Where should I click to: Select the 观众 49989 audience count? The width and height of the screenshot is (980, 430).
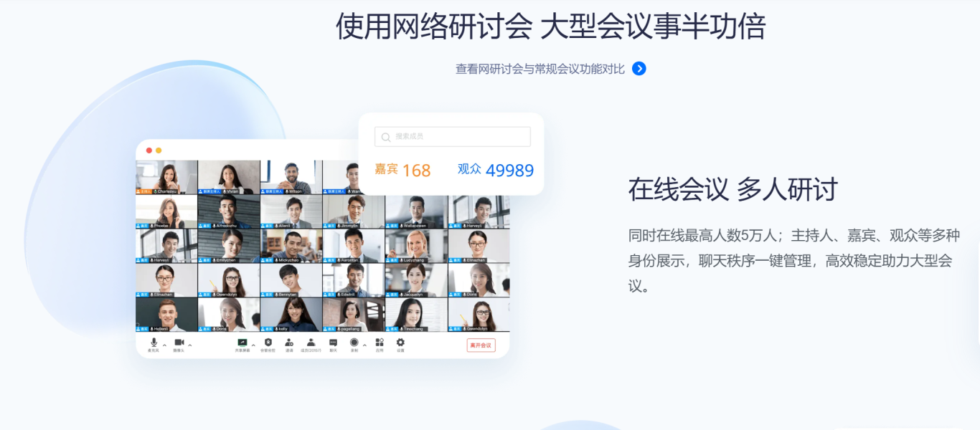[496, 170]
